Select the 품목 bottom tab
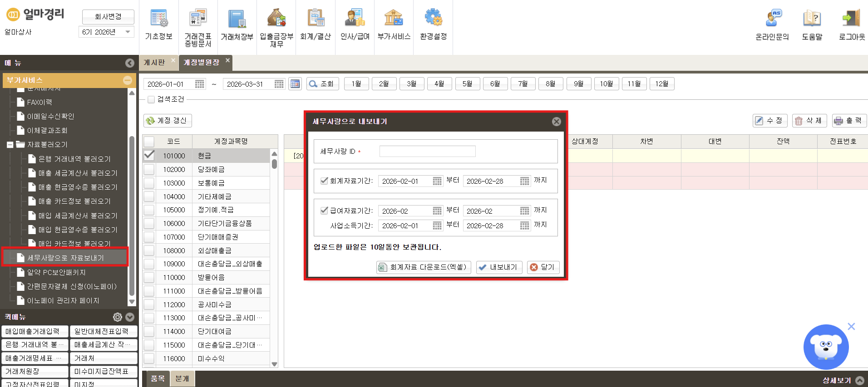Viewport: 868px width, 387px height. (158, 378)
